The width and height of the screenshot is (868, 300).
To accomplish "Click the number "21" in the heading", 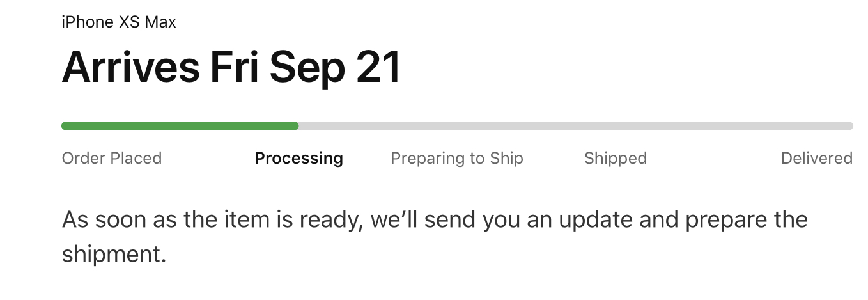I will [378, 67].
